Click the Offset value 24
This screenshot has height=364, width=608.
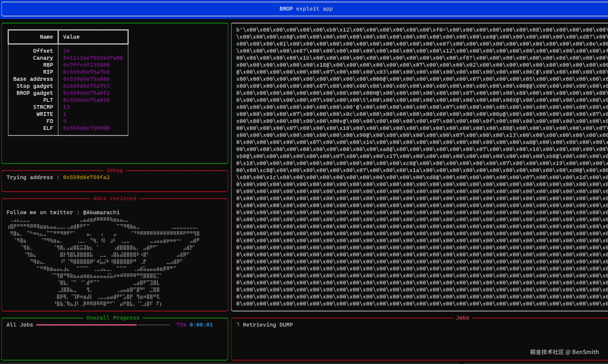[66, 51]
